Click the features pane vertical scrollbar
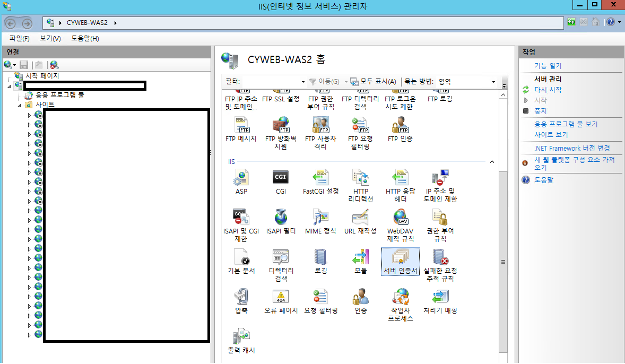 pos(502,262)
